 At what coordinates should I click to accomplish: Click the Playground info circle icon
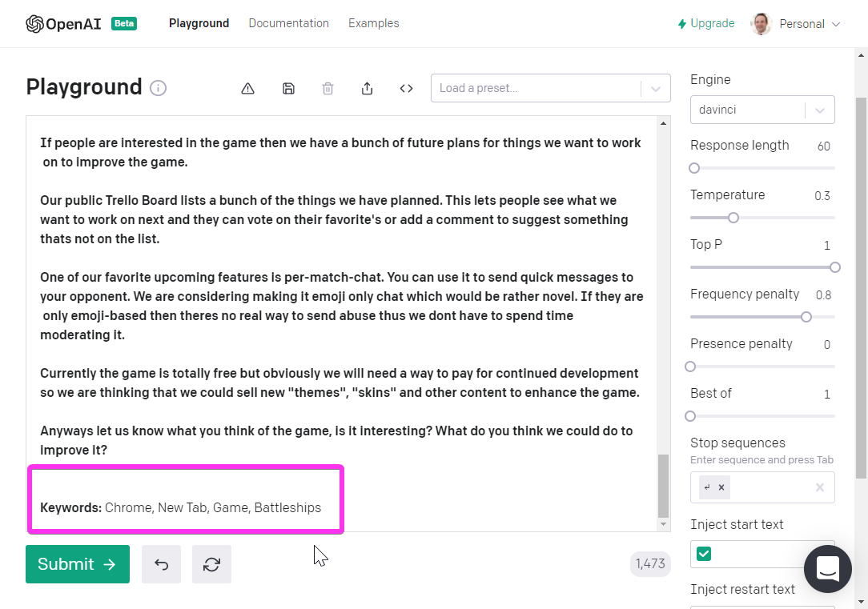159,88
